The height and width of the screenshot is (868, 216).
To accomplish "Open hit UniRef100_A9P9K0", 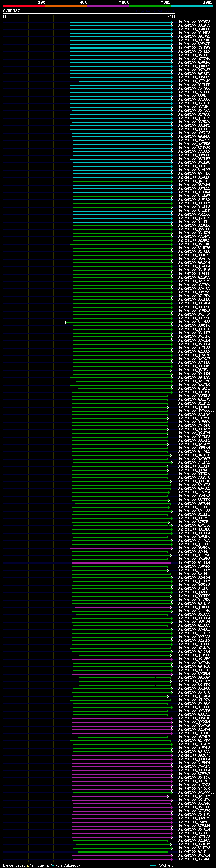I will [x=194, y=40].
